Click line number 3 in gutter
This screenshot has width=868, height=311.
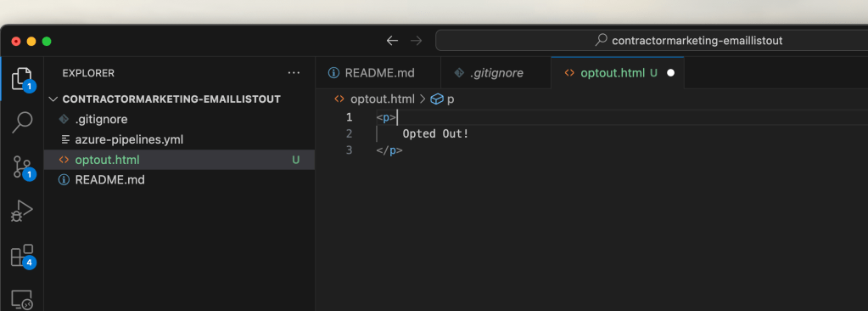click(x=349, y=150)
